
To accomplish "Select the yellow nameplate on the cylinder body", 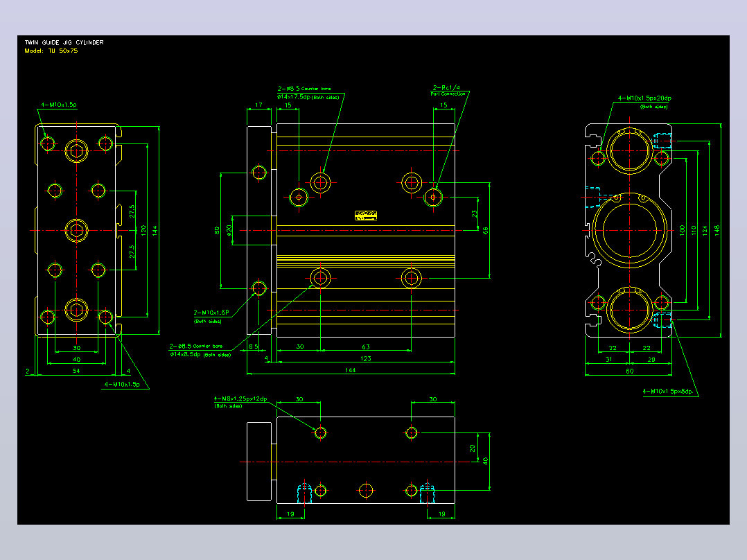I will tap(366, 216).
